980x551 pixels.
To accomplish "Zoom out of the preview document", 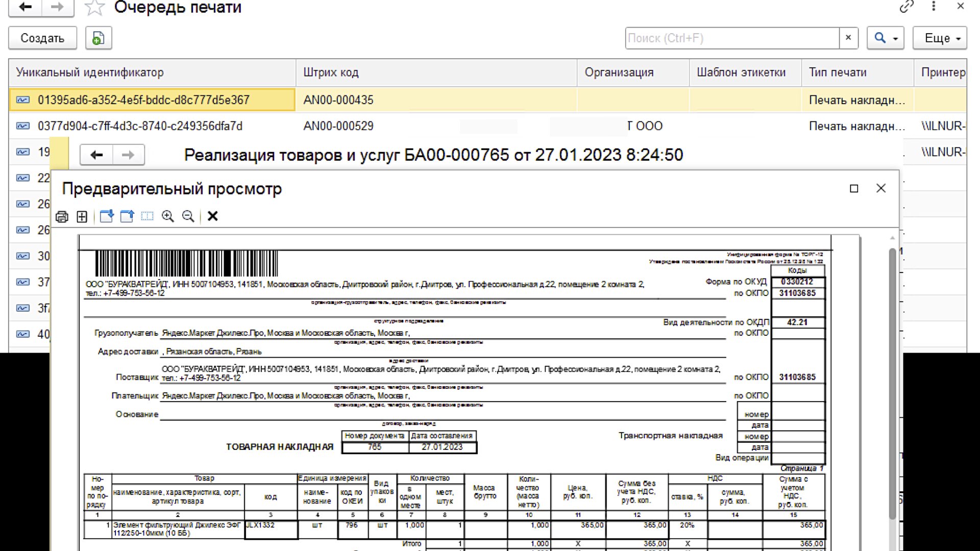I will click(x=188, y=216).
